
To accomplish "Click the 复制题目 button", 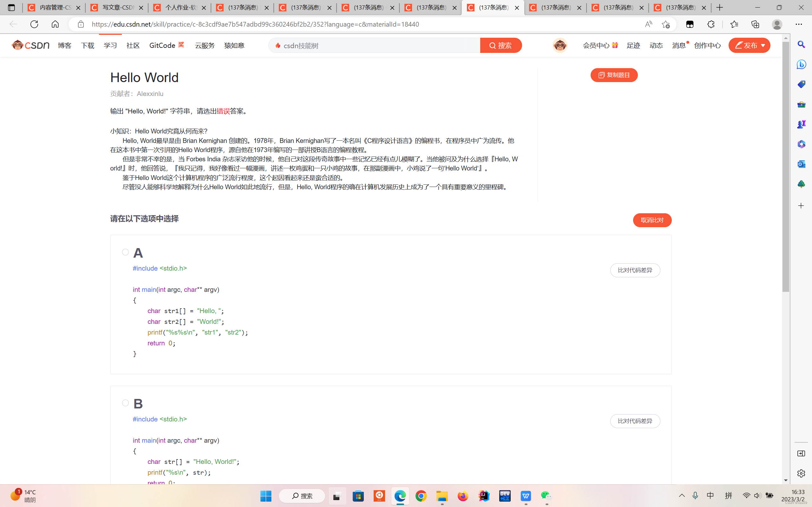I will (614, 75).
